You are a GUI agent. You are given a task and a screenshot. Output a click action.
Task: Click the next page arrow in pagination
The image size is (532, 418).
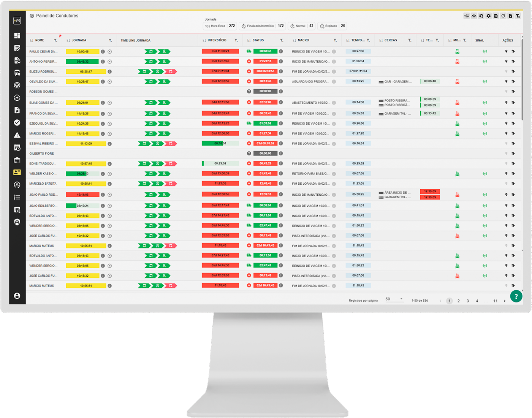pos(505,301)
